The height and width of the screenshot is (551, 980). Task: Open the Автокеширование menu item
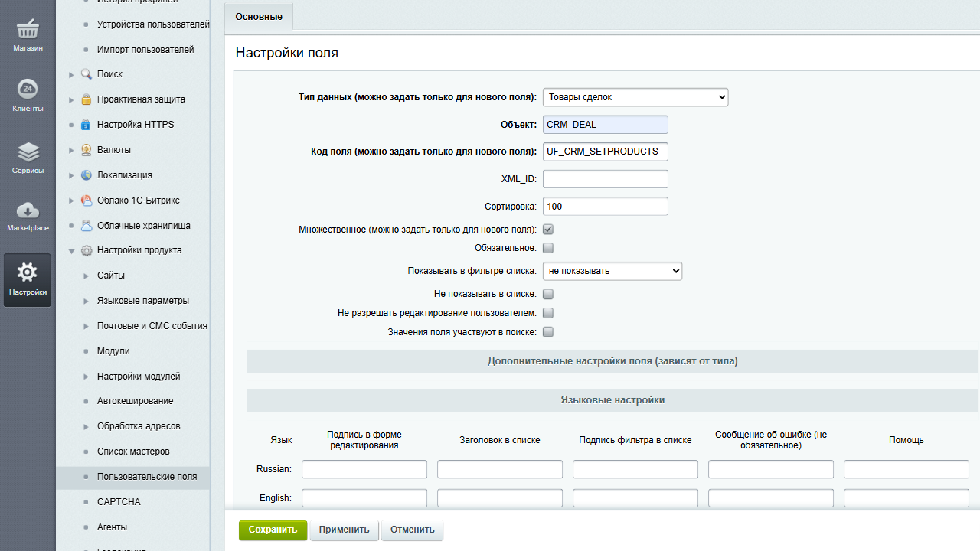pos(135,401)
